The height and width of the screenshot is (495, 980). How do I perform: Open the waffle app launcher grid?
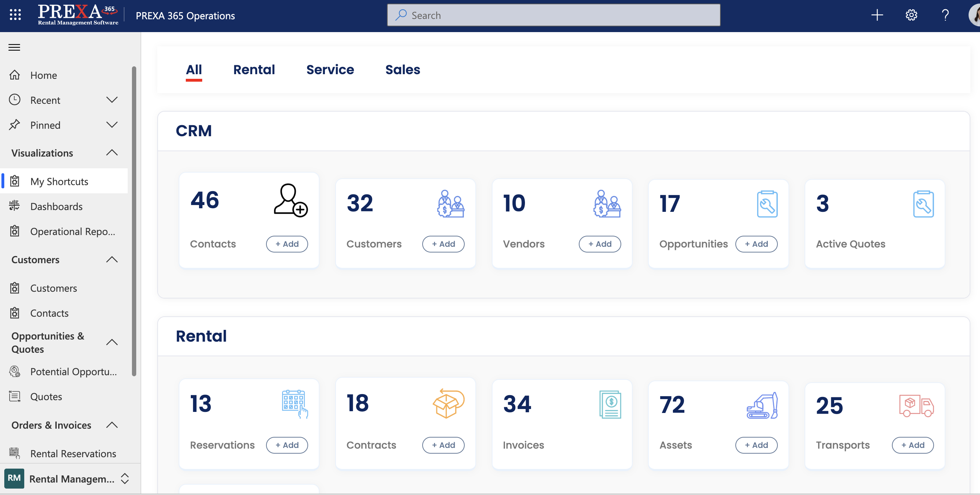[x=15, y=15]
